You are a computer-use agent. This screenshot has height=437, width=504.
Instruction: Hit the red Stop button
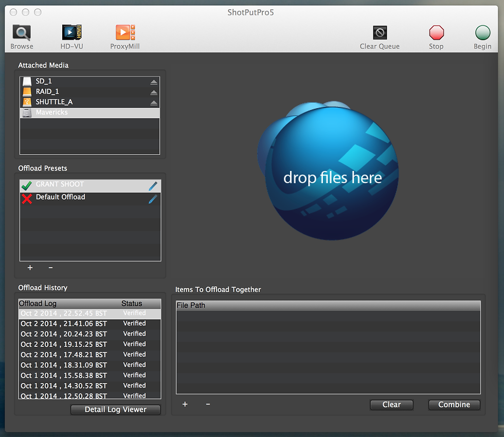click(436, 32)
